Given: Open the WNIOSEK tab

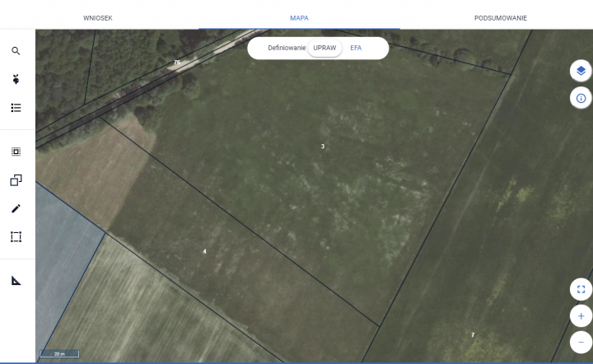Looking at the screenshot, I should [x=98, y=17].
